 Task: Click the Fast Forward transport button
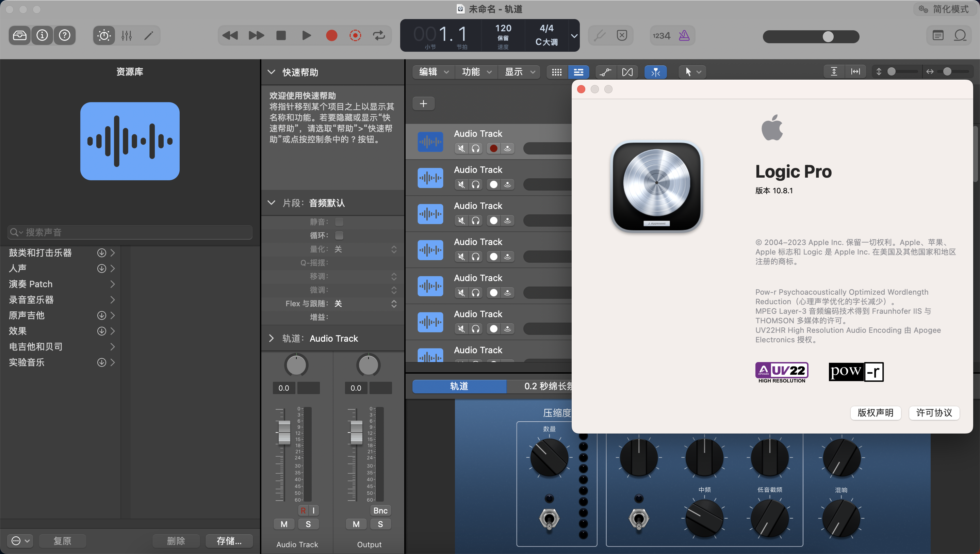[256, 35]
